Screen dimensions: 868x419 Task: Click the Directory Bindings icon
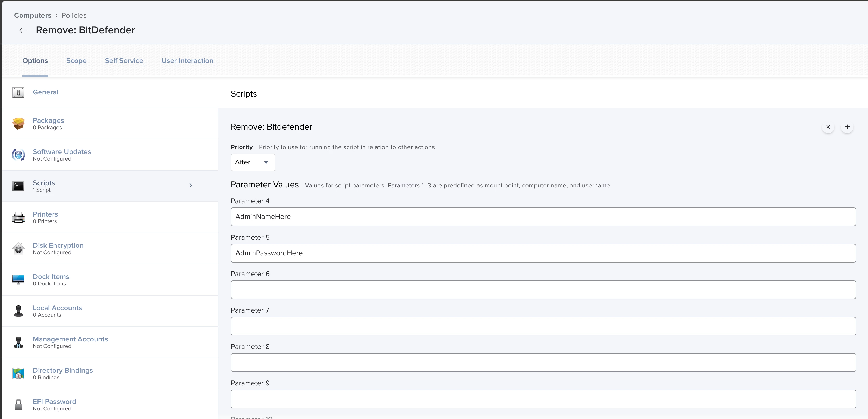tap(18, 373)
